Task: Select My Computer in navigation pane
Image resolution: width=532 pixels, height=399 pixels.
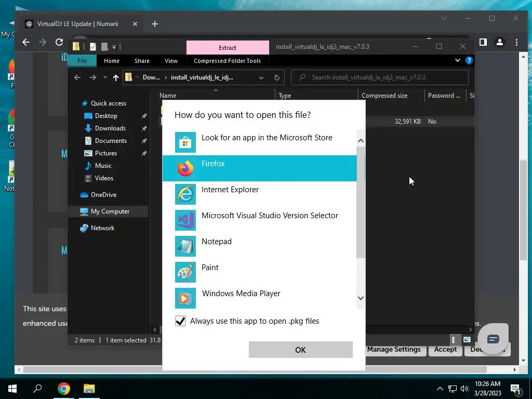Action: [109, 211]
